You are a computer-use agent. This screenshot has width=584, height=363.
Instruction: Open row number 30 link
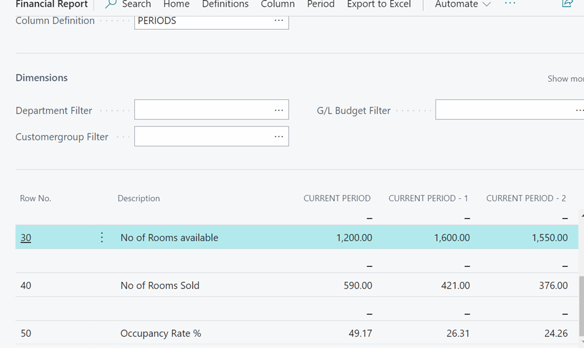[26, 238]
